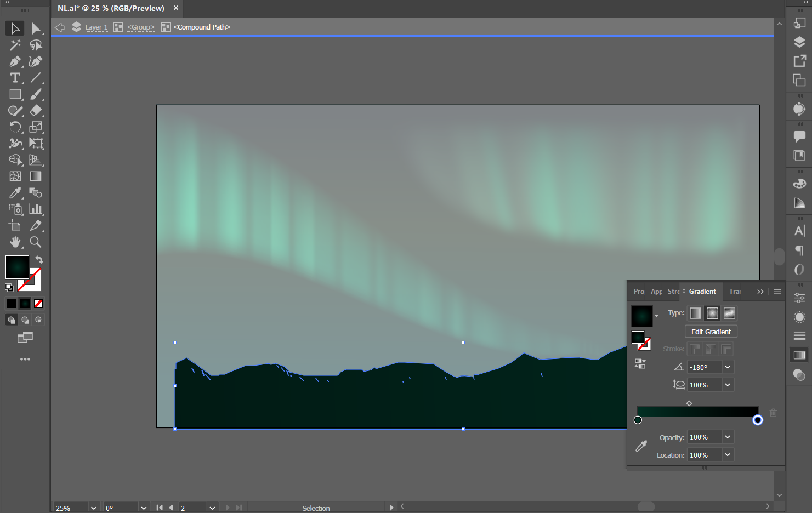Activate the Paintbrush tool
This screenshot has width=812, height=513.
[x=36, y=94]
